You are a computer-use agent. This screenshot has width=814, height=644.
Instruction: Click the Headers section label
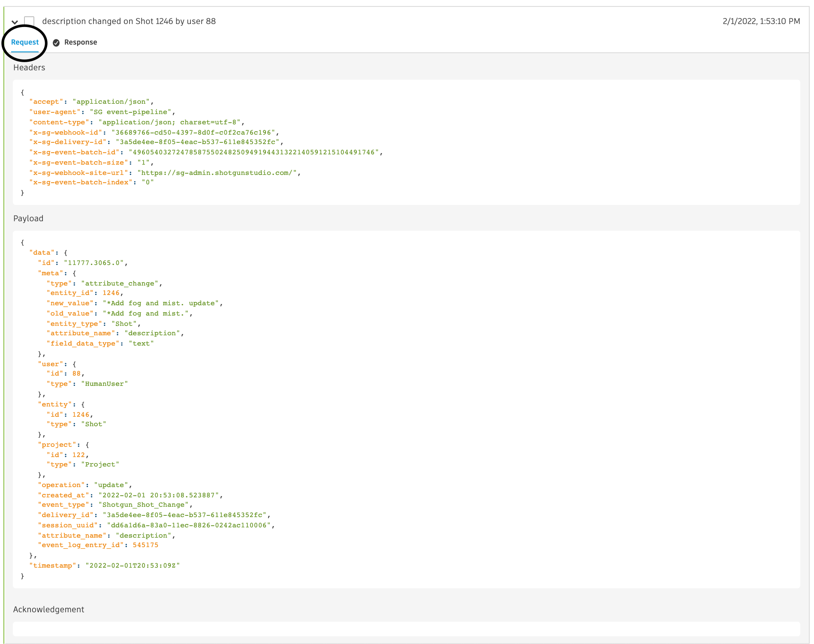(29, 67)
